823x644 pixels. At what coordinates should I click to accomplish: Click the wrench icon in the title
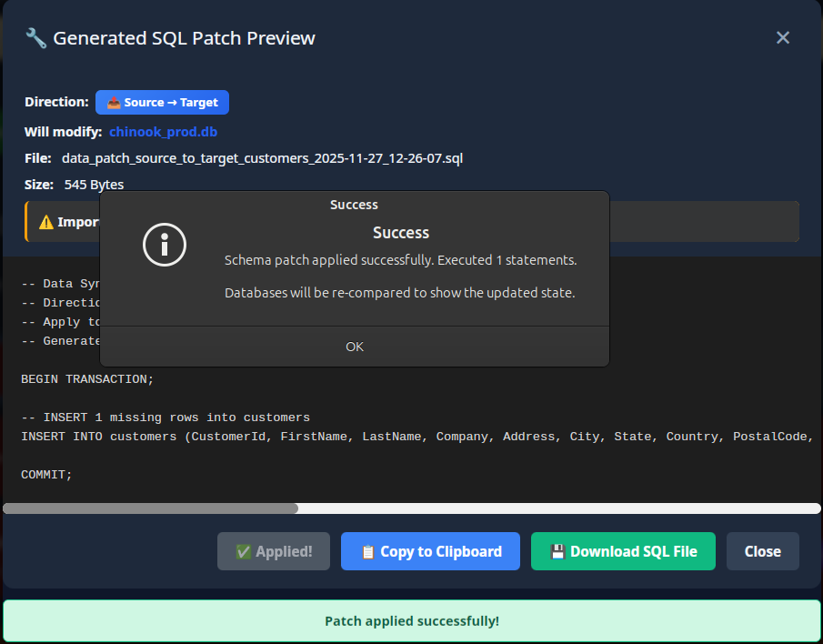click(35, 38)
